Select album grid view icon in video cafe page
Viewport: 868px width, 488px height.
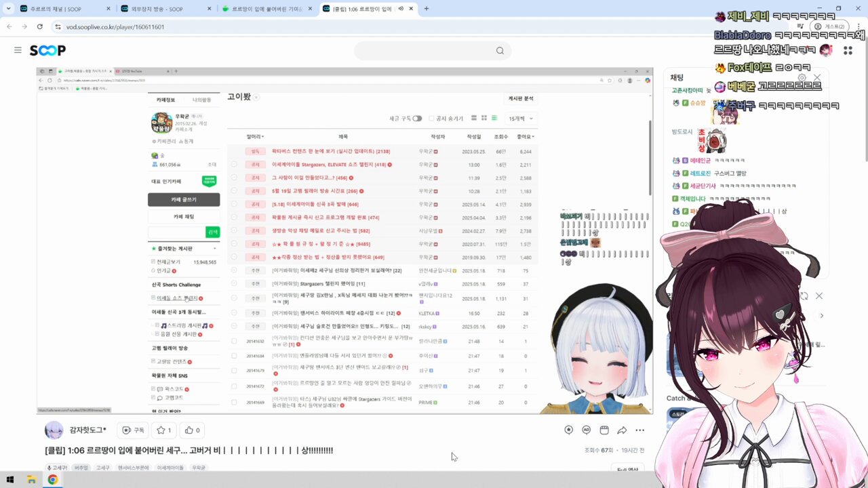pyautogui.click(x=484, y=118)
